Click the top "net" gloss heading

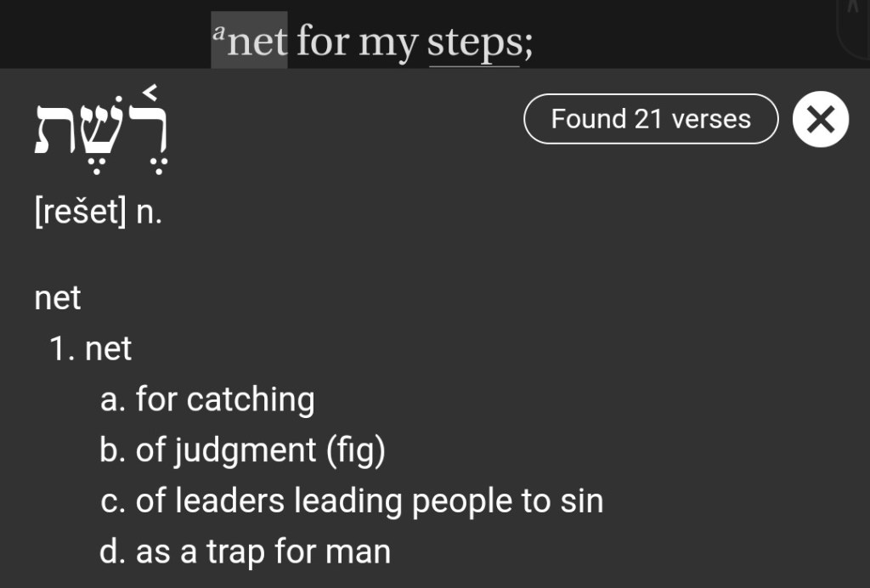coord(58,298)
